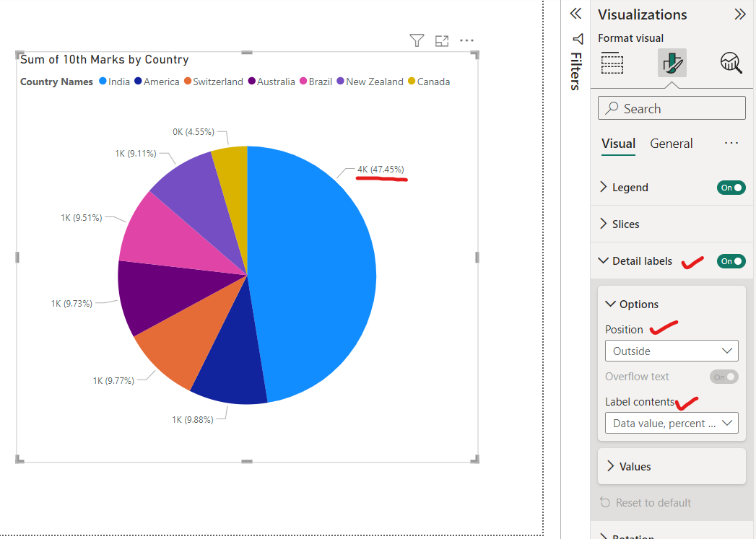Screen dimensions: 756x539
Task: Open the Position dropdown set to Outside
Action: [671, 351]
